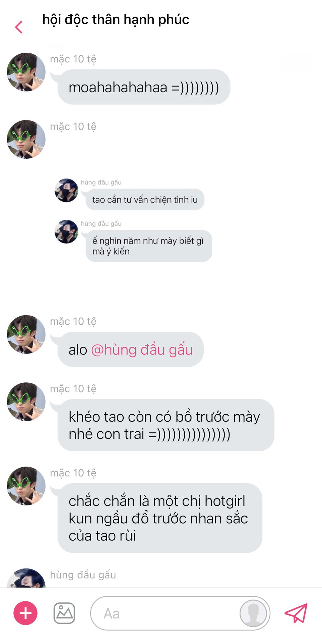Open the photo gallery icon
Viewport: 322px width, 644px height.
pyautogui.click(x=64, y=613)
